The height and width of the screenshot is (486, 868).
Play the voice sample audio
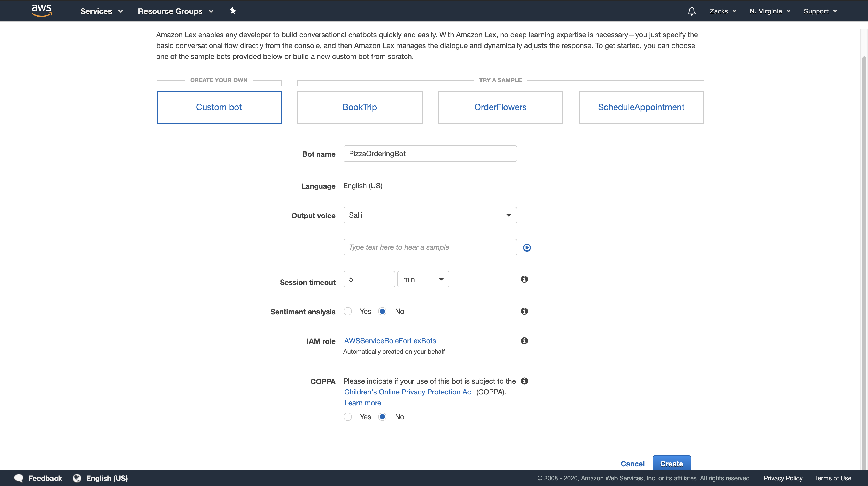tap(527, 248)
